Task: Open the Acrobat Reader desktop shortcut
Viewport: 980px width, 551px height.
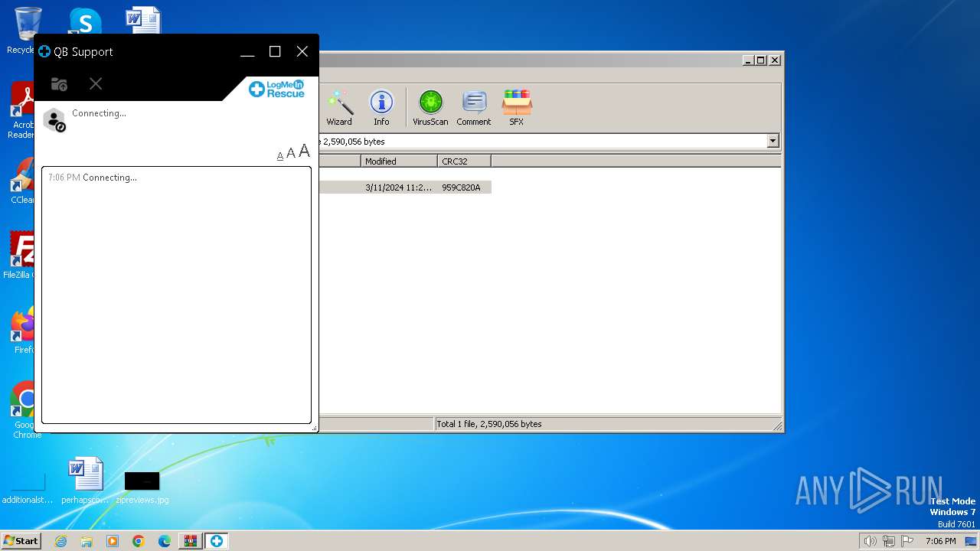Action: pyautogui.click(x=23, y=111)
